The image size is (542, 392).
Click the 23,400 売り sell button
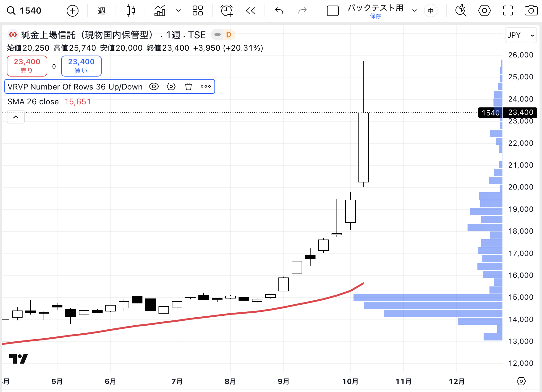pos(27,66)
